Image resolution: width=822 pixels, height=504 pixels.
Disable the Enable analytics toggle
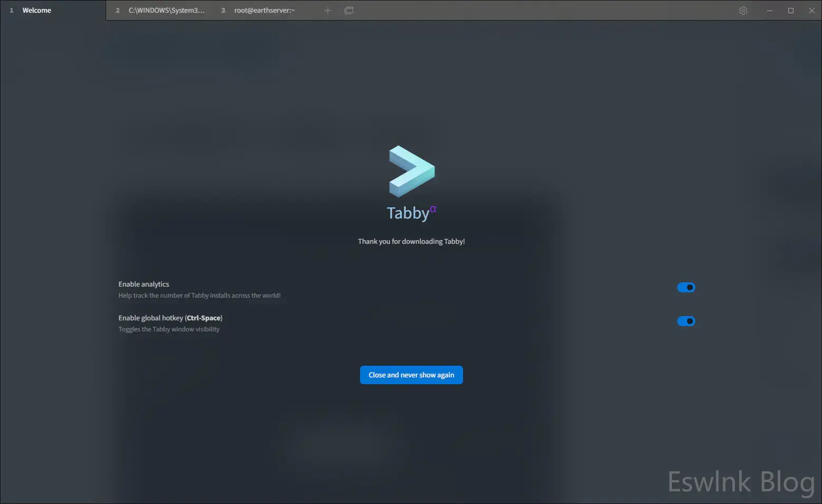pyautogui.click(x=686, y=288)
